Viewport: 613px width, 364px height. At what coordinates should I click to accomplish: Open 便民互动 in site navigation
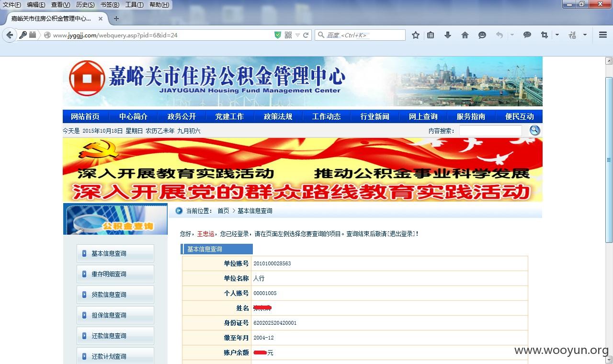520,116
